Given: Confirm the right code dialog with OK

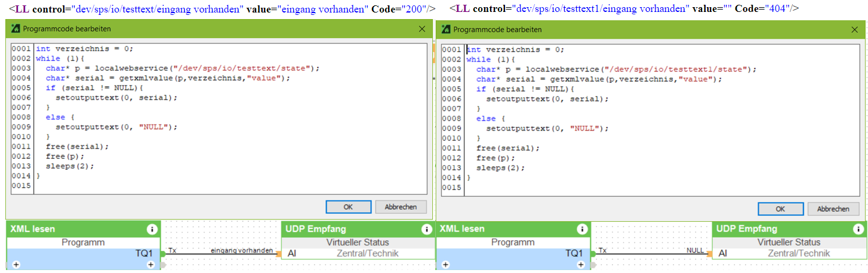Looking at the screenshot, I should click(x=780, y=209).
